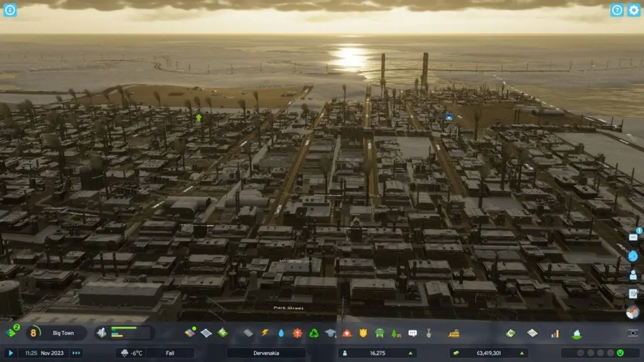
Task: Open the event journal notepad icon
Action: [633, 293]
